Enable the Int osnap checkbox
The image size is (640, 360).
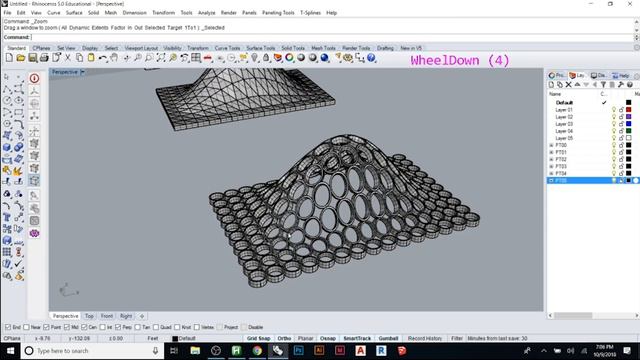pyautogui.click(x=102, y=327)
